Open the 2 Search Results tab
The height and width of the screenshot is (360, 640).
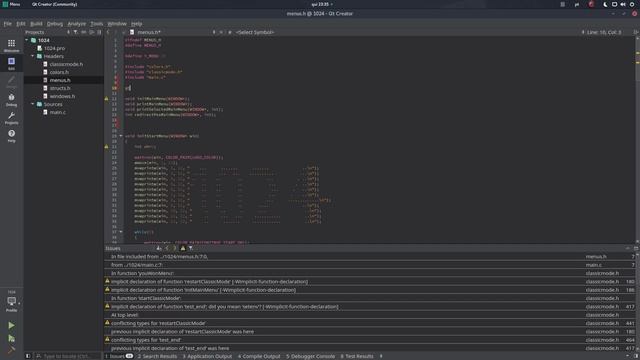157,356
